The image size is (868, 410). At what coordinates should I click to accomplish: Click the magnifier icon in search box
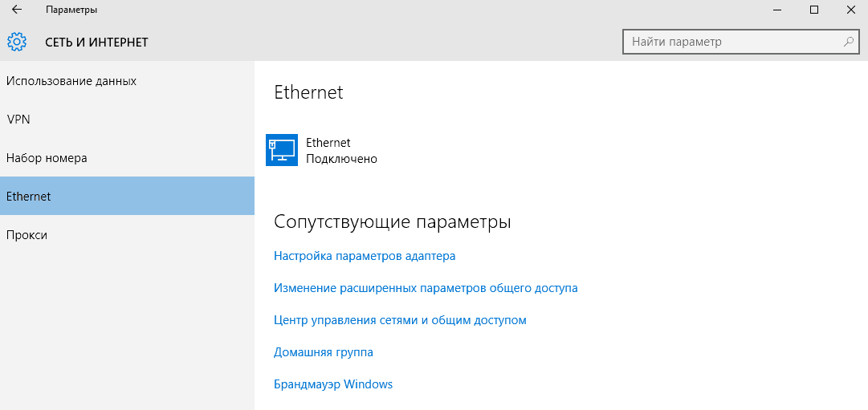point(848,42)
